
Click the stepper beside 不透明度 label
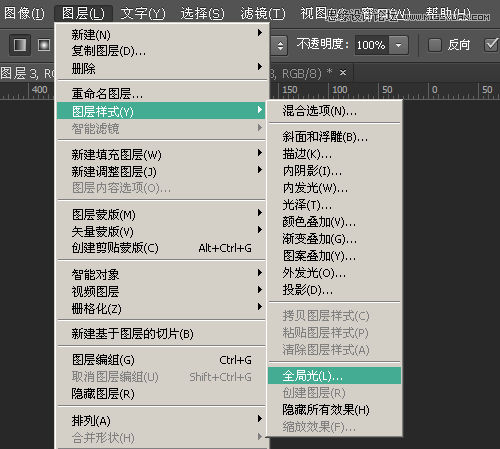(280, 45)
